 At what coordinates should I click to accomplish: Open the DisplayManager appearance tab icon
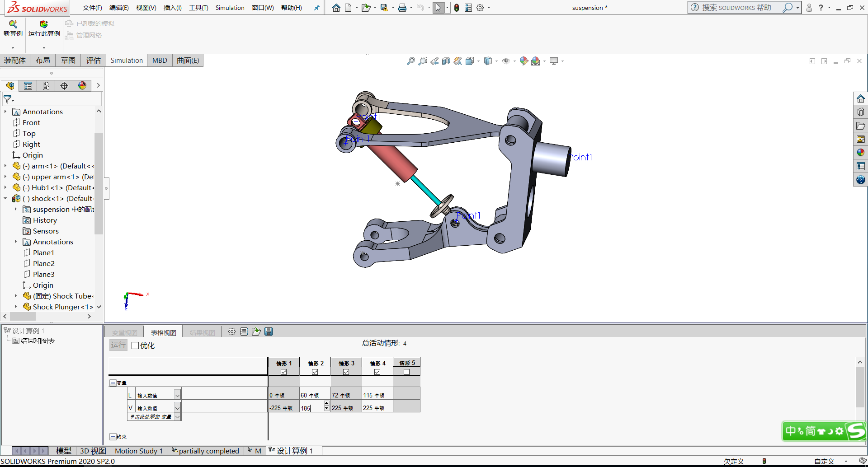[x=82, y=86]
